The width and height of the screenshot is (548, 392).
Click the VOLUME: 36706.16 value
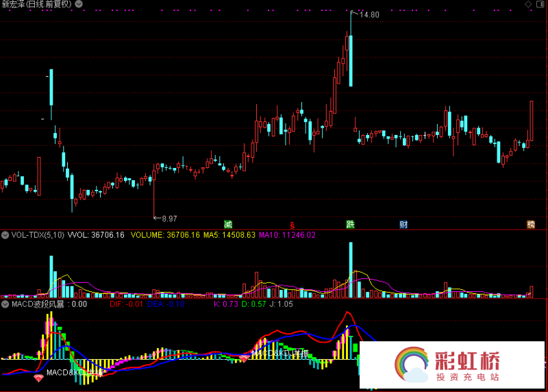[165, 235]
